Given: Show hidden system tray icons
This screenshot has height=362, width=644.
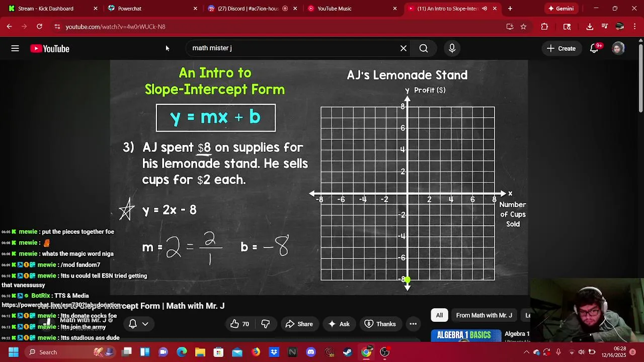Looking at the screenshot, I should tap(527, 352).
